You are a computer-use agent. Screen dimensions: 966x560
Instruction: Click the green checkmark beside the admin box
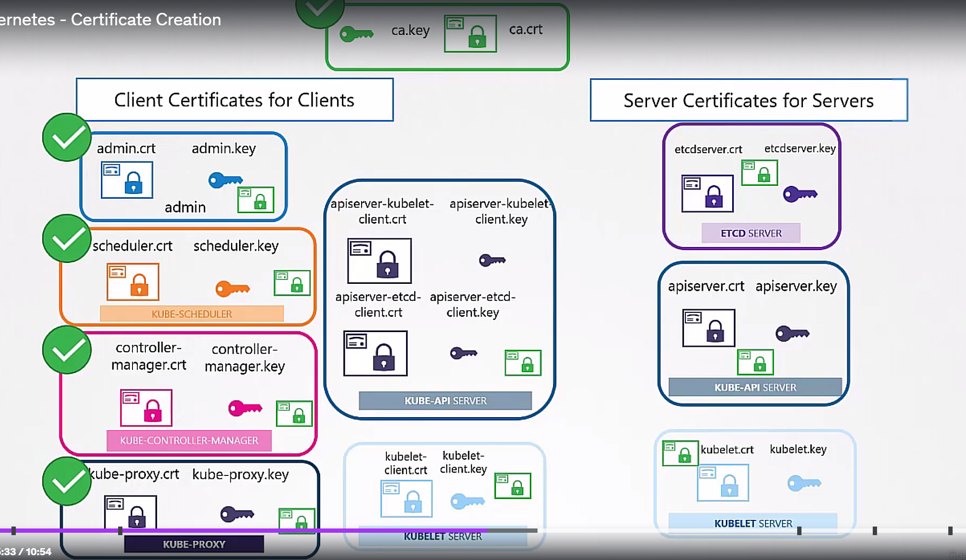[x=67, y=137]
